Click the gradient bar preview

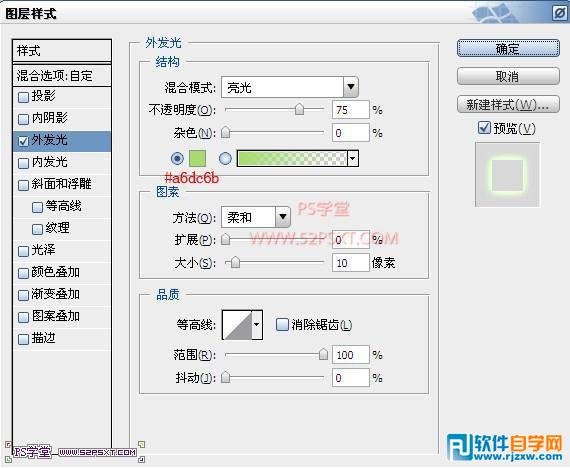(292, 159)
